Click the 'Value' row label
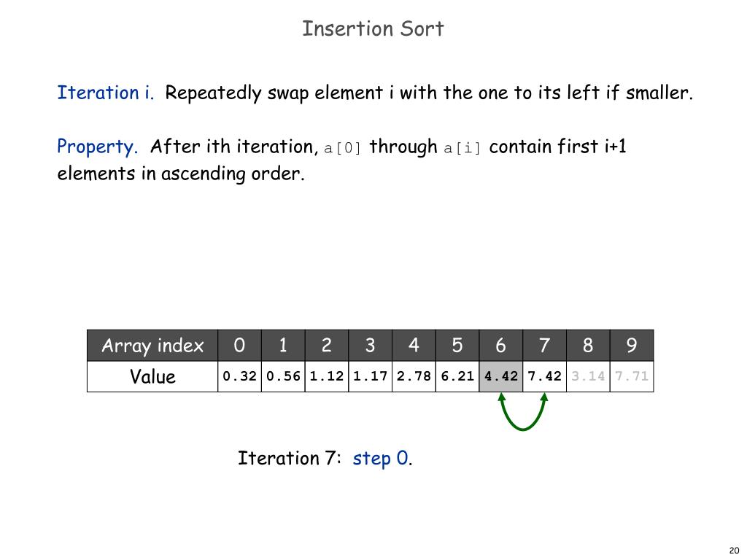747x560 pixels. coord(152,377)
